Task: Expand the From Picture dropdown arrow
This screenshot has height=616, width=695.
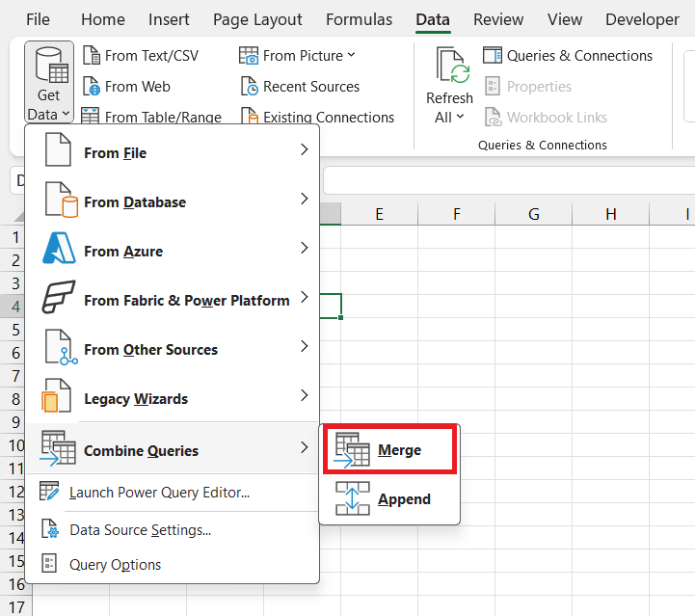Action: click(352, 55)
